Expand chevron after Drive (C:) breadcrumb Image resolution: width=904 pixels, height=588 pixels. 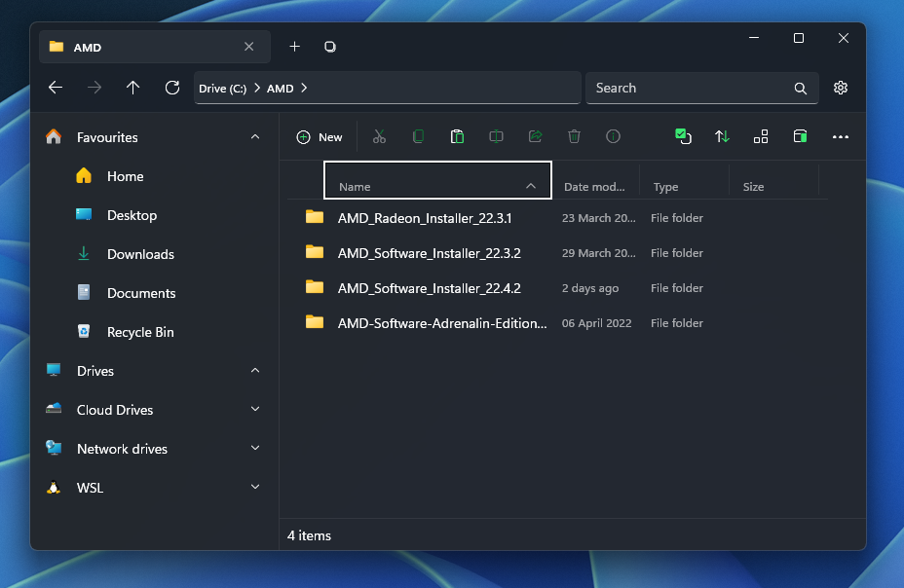[257, 89]
